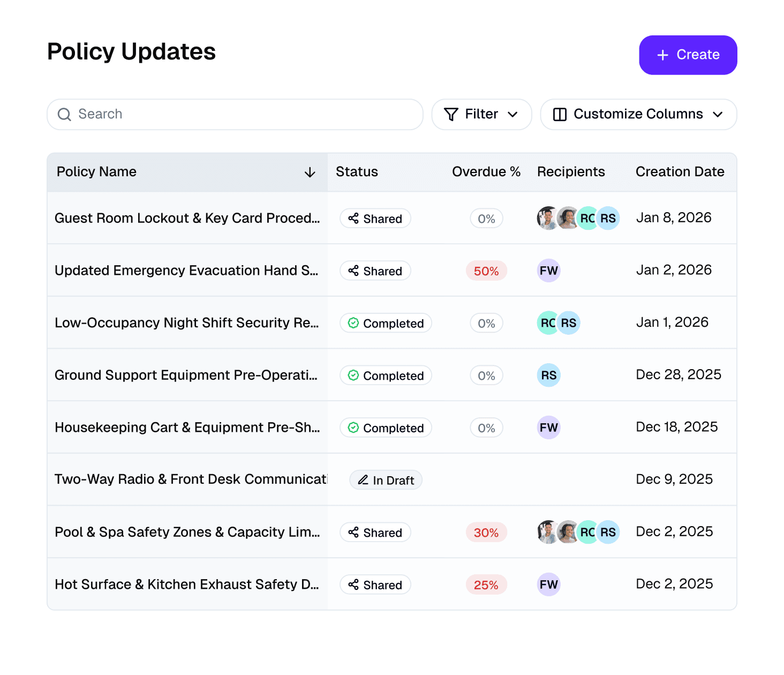The width and height of the screenshot is (784, 675).
Task: Click the Jan 2, 2026 creation date
Action: point(674,270)
